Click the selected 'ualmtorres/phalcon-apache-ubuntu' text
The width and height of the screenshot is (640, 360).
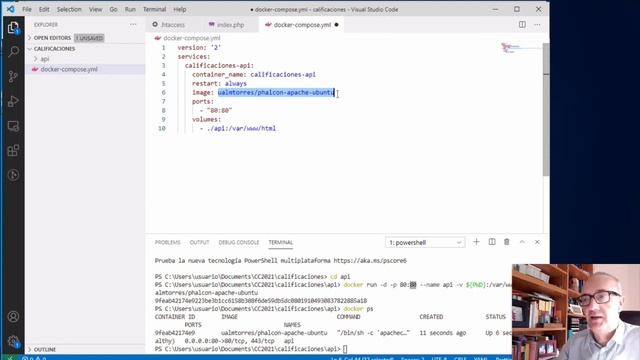point(276,93)
